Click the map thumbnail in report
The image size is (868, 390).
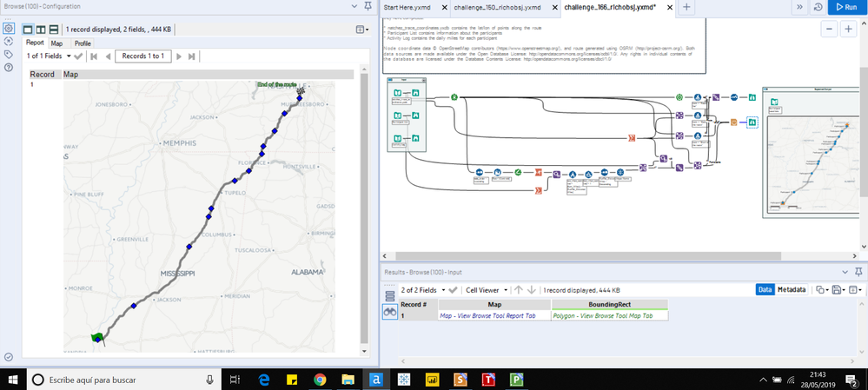(x=199, y=217)
